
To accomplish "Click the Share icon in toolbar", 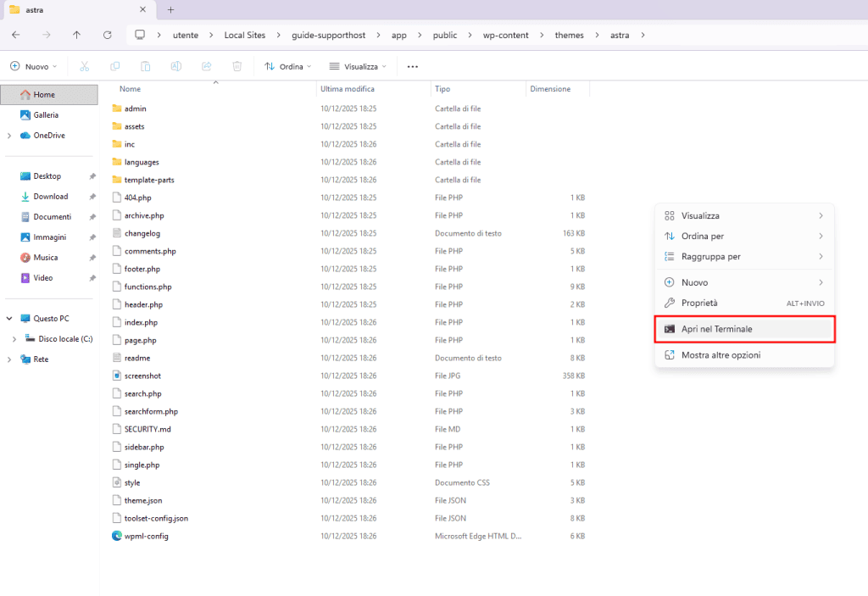I will coord(207,66).
